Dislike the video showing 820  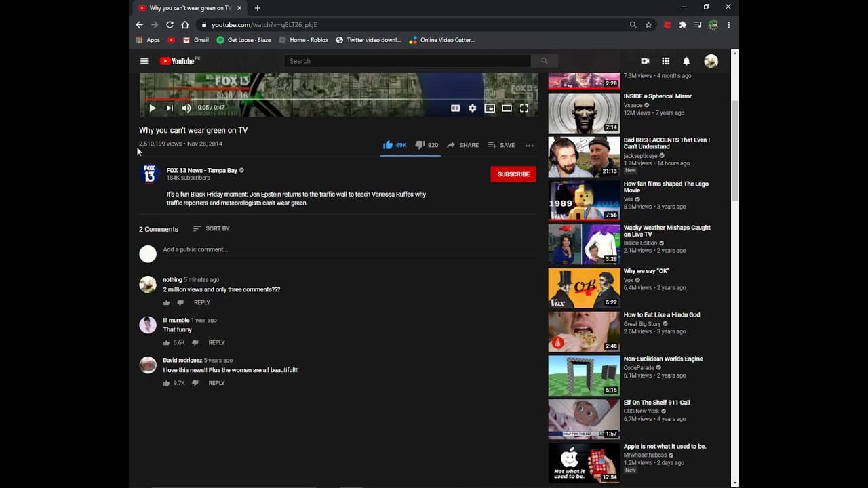[x=427, y=145]
